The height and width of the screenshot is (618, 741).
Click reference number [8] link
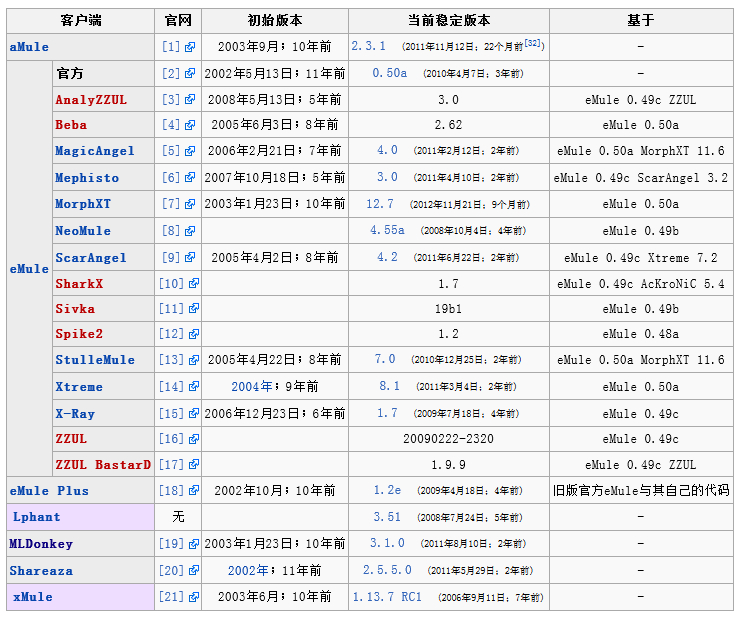click(171, 231)
